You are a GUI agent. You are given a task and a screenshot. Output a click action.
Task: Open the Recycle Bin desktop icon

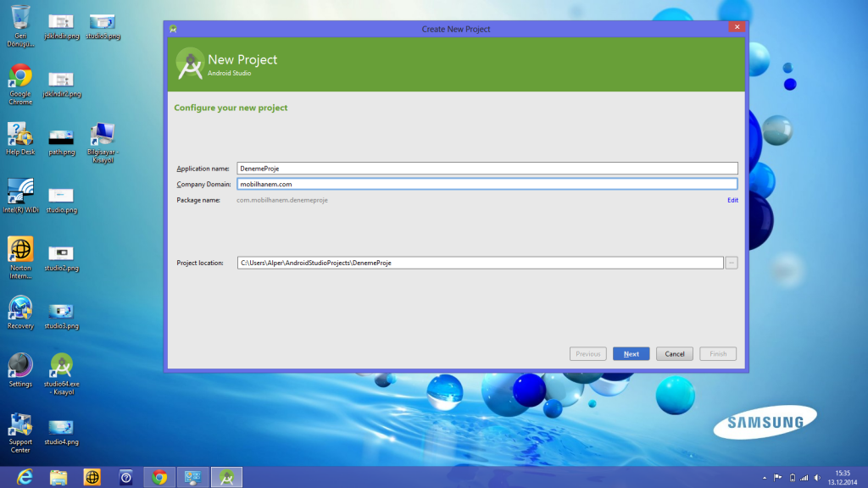click(20, 17)
